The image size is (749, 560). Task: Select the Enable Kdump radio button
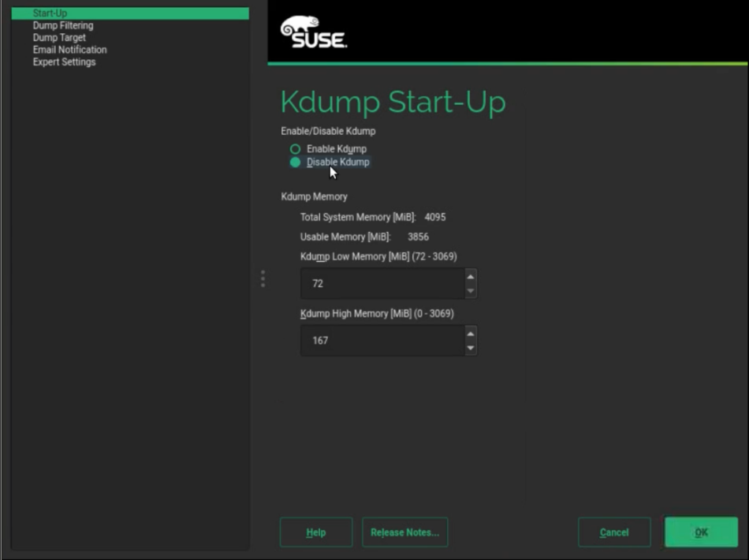click(296, 149)
